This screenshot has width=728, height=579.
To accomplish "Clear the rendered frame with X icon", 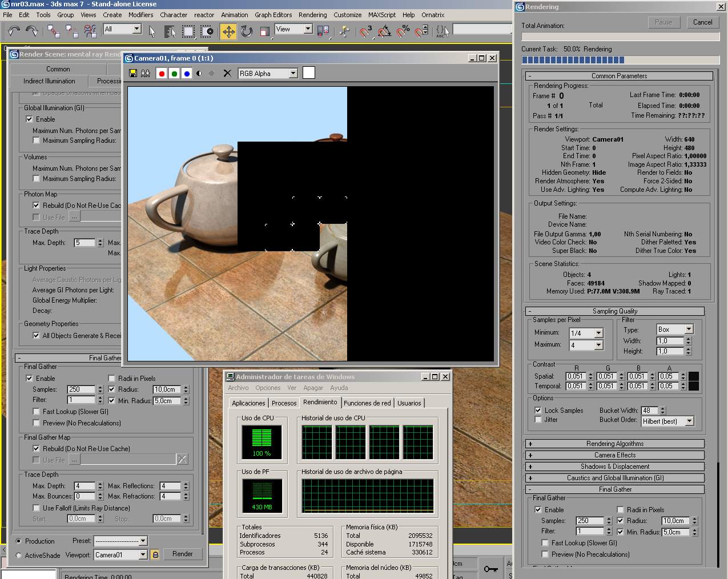I will click(227, 73).
